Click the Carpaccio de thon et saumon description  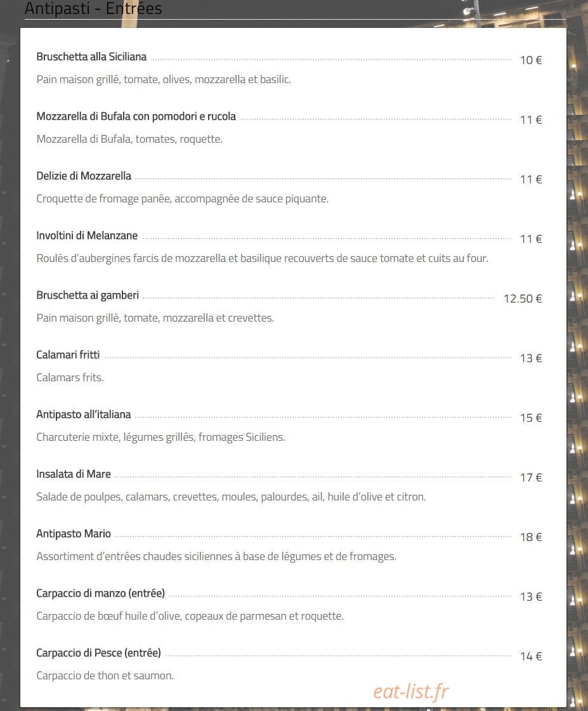pos(105,675)
